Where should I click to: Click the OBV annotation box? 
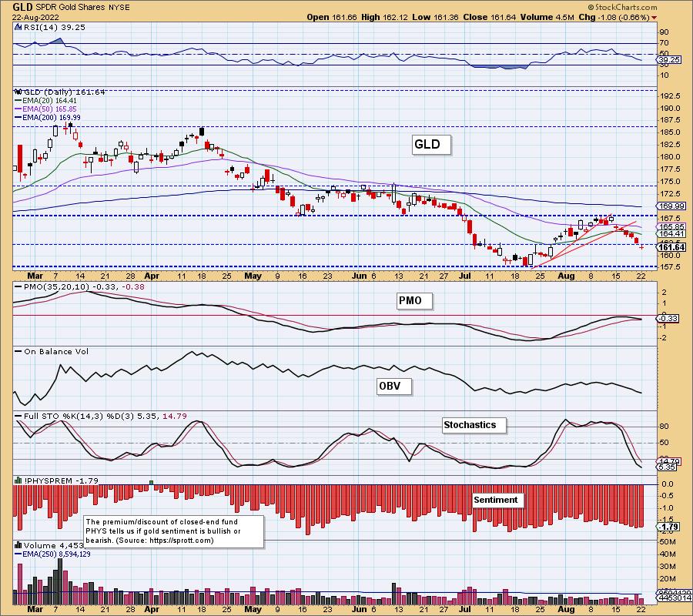[x=393, y=387]
